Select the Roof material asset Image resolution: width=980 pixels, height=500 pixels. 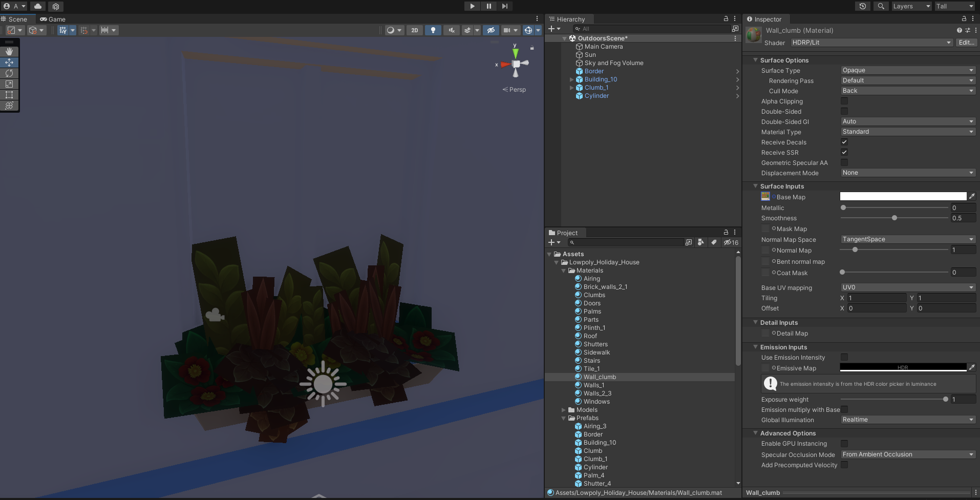point(590,336)
